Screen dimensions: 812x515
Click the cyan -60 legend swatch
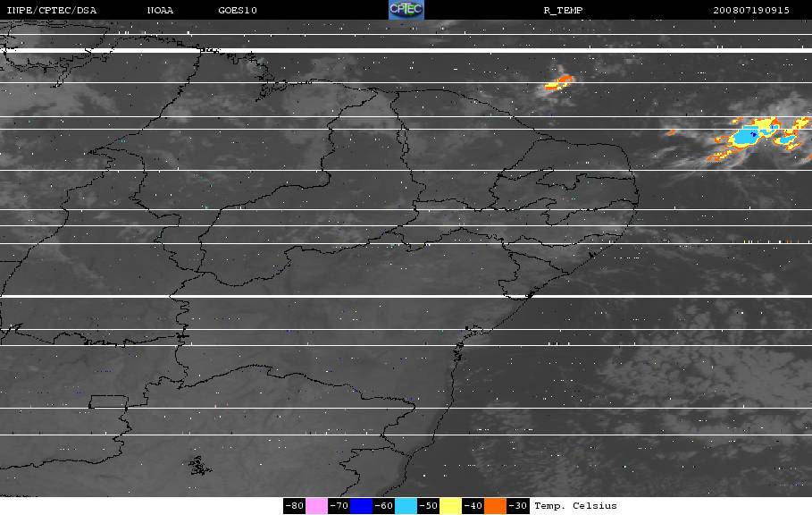pyautogui.click(x=406, y=506)
